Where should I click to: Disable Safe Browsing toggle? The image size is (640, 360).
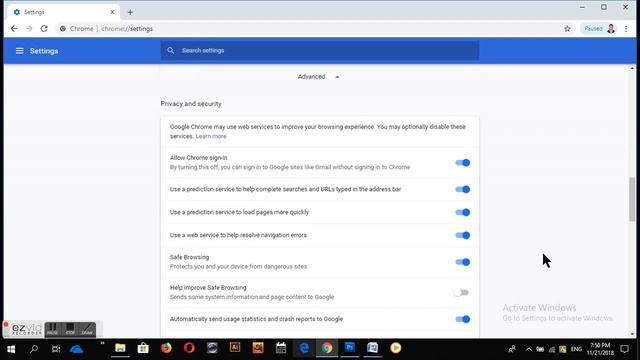(462, 262)
